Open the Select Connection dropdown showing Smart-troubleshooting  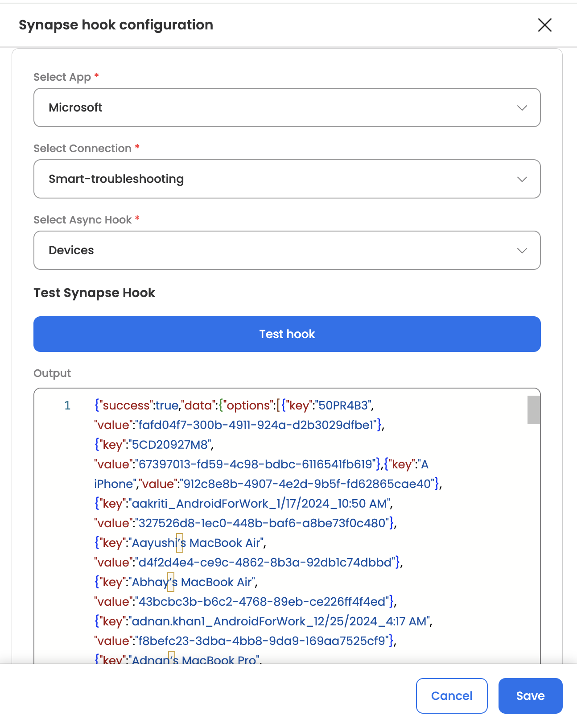coord(287,179)
